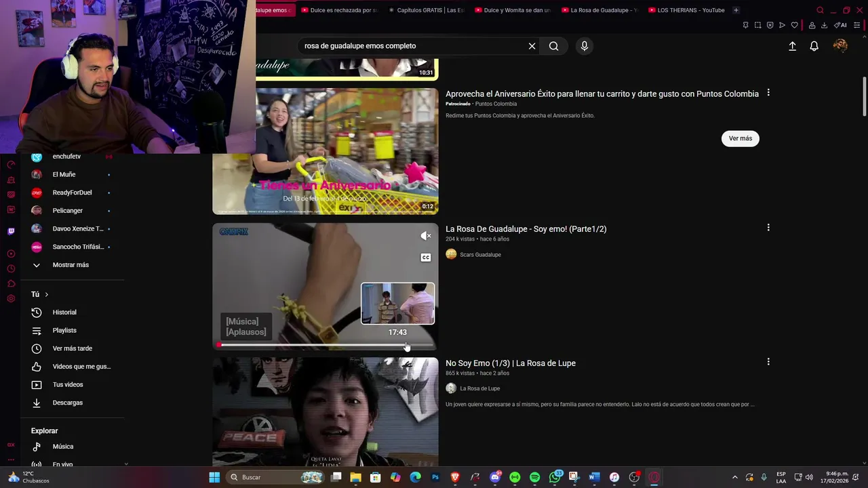Click the No Soy Emo video thumbnail
This screenshot has height=488, width=868.
[325, 412]
